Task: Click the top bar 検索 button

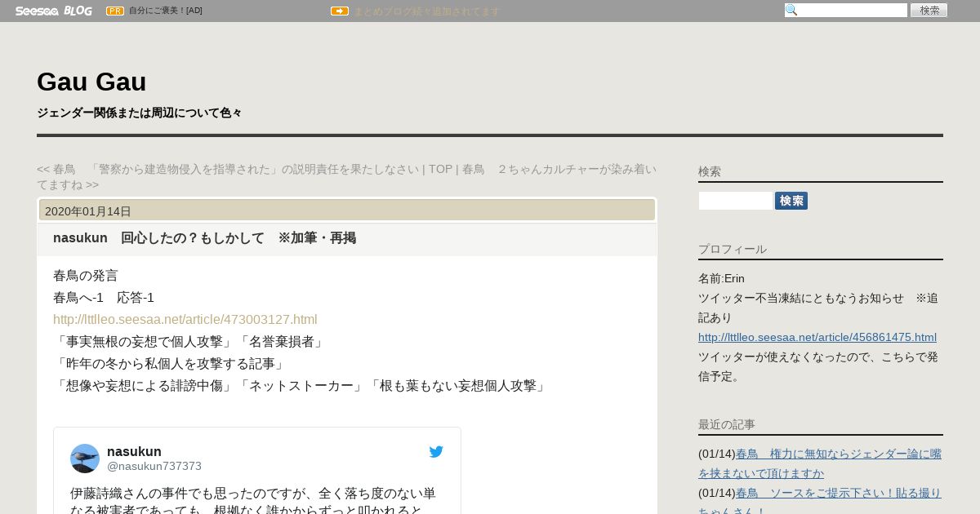Action: coord(929,10)
